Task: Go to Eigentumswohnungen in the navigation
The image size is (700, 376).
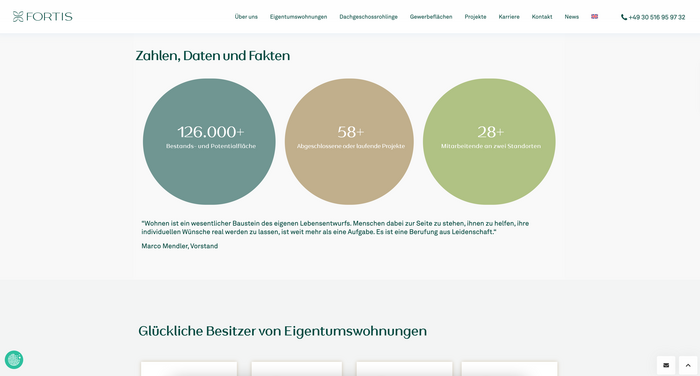Action: [298, 17]
